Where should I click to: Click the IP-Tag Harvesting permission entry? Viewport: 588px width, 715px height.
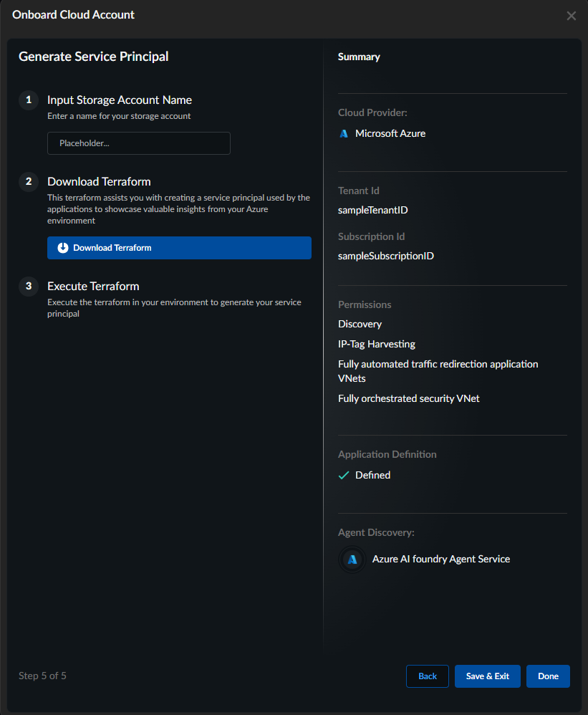(x=377, y=345)
